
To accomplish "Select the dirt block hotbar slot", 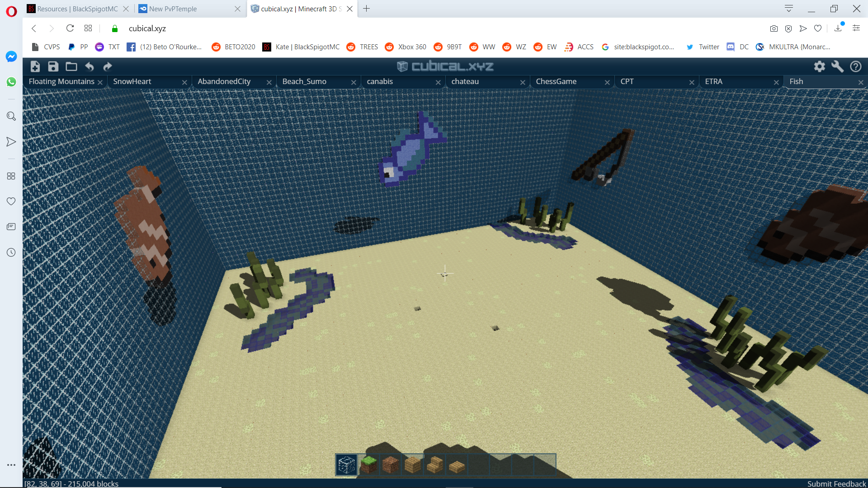I will pyautogui.click(x=391, y=465).
